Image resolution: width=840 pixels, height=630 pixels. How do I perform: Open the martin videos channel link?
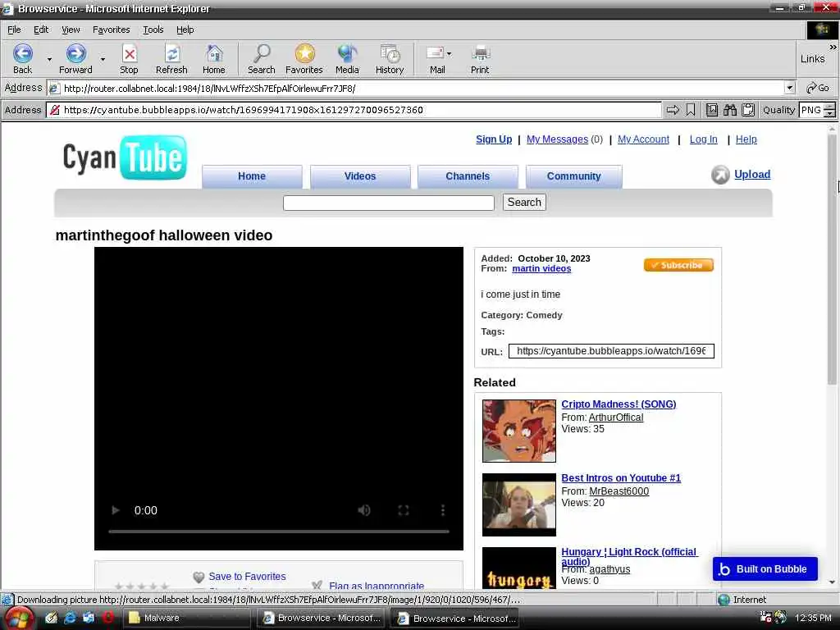(x=541, y=268)
